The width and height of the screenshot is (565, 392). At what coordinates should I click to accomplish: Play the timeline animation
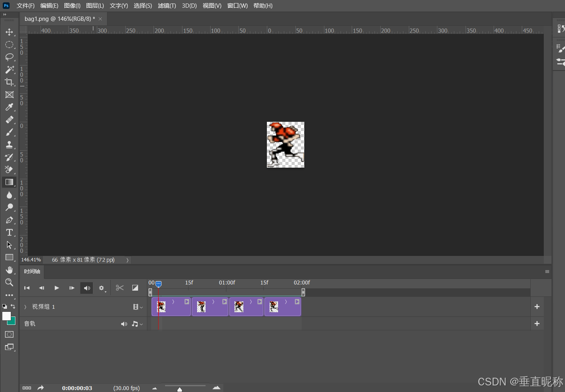point(57,288)
